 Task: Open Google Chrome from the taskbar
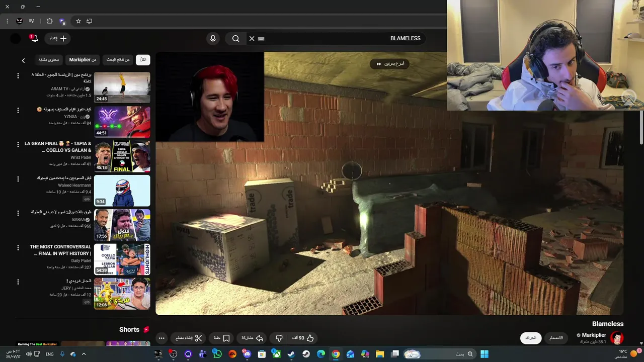(336, 354)
